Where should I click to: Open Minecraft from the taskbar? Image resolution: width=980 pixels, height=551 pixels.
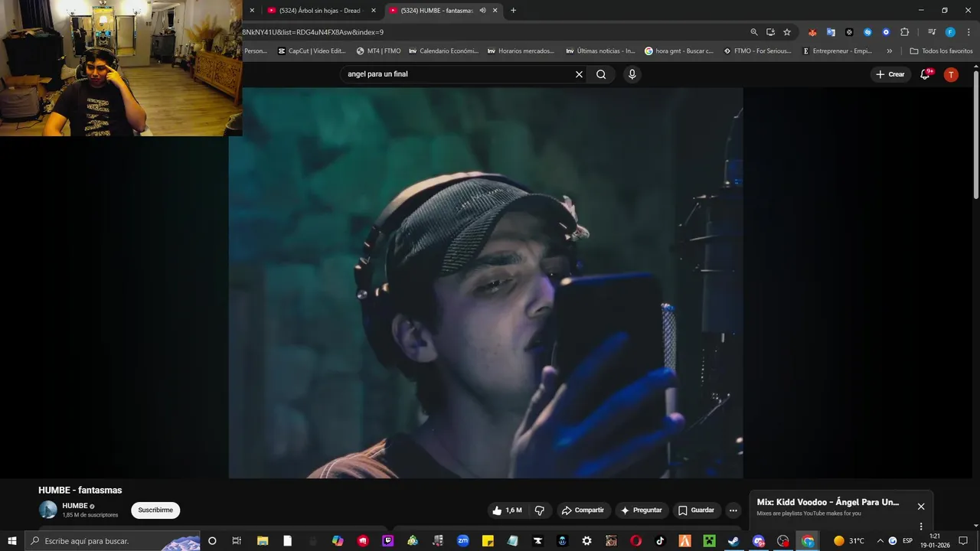[709, 541]
